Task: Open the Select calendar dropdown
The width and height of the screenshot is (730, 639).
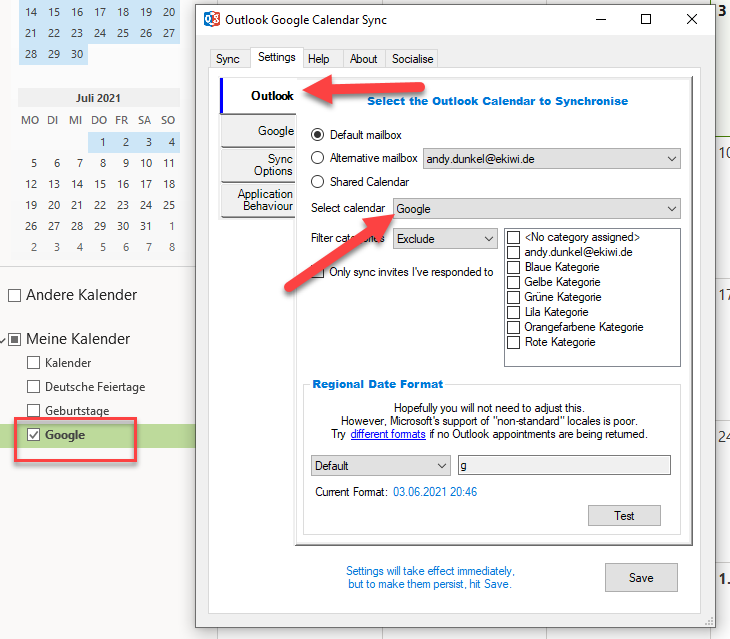Action: pos(537,209)
